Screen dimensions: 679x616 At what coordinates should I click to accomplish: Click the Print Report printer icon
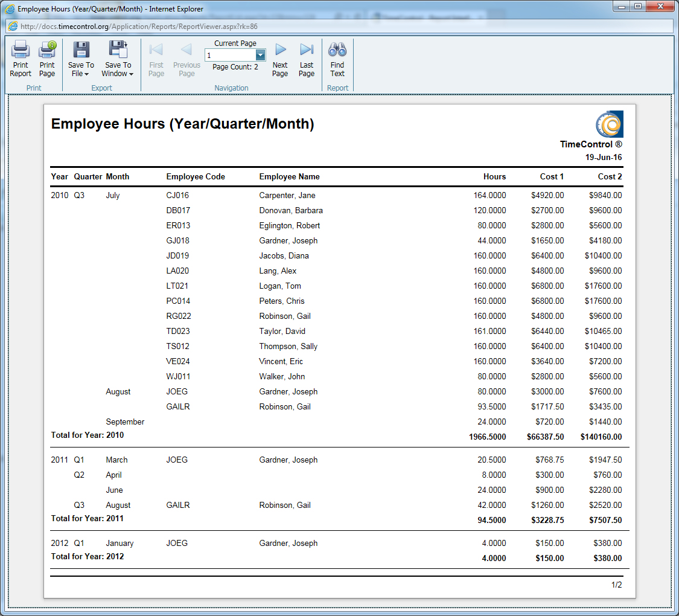[21, 50]
